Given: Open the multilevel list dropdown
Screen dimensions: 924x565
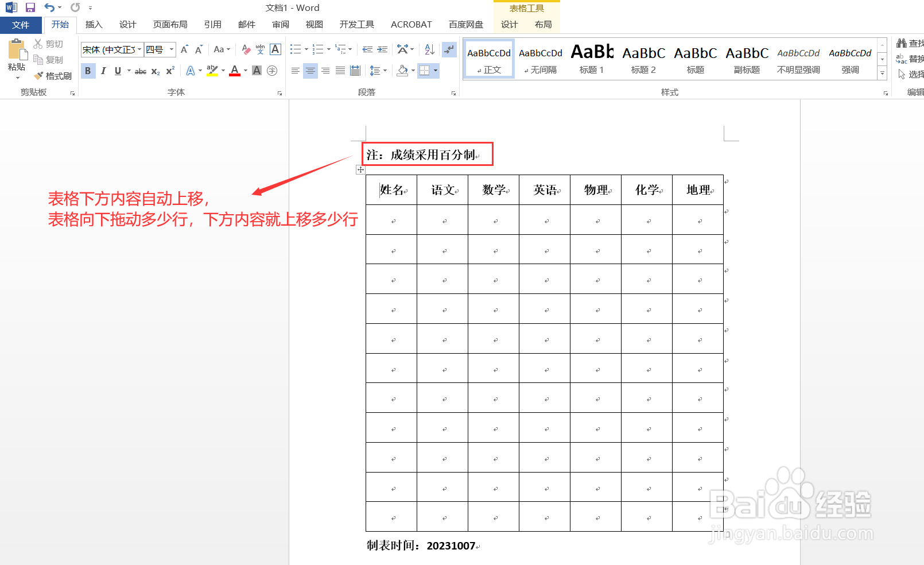Looking at the screenshot, I should pyautogui.click(x=350, y=49).
